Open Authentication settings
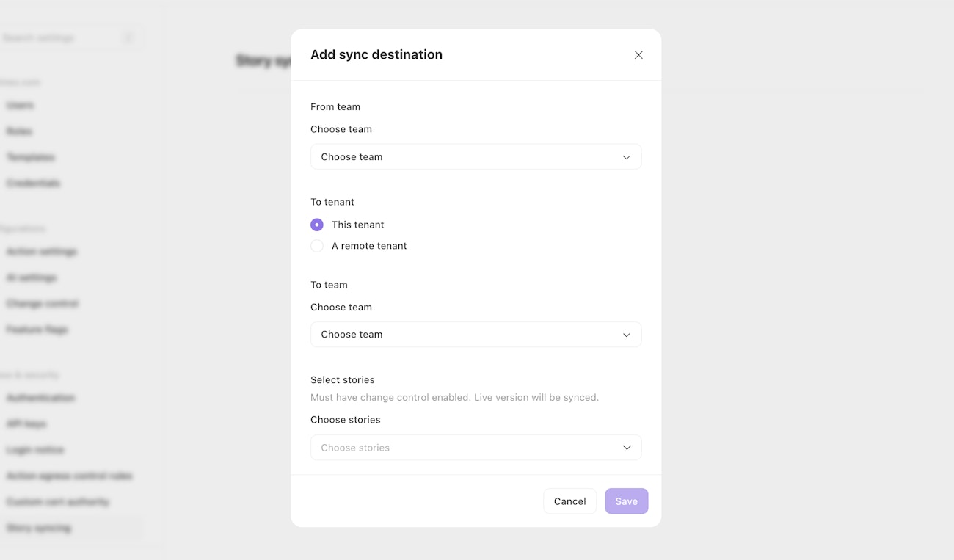Viewport: 954px width, 560px height. [41, 398]
